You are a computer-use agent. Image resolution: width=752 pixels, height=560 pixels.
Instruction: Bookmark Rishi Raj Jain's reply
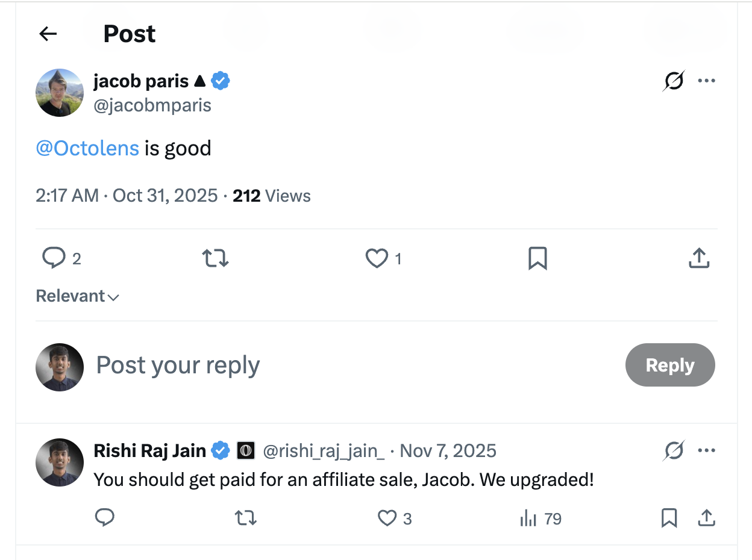(x=669, y=518)
